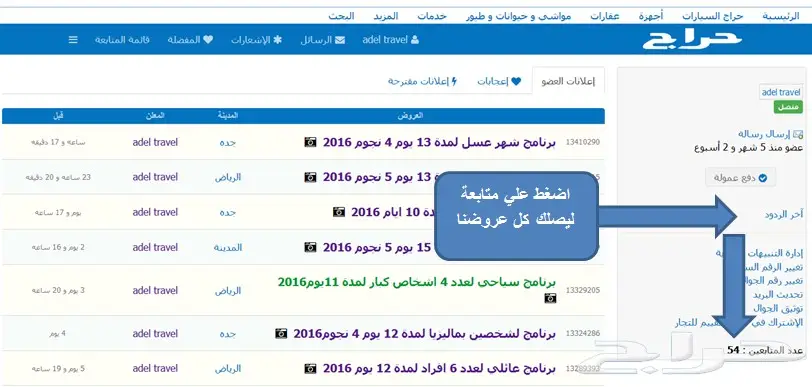This screenshot has height=387, width=812.
Task: Click ad number 13329205
Action: point(583,291)
